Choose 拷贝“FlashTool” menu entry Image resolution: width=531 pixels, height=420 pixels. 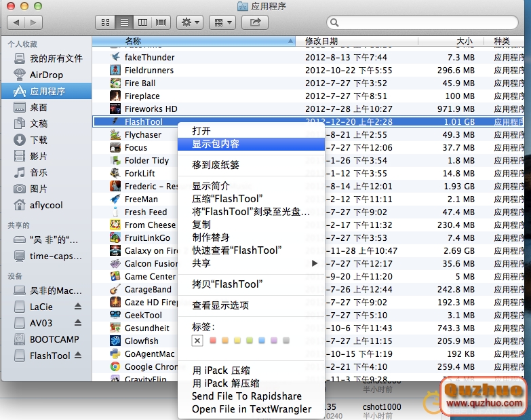(x=251, y=284)
